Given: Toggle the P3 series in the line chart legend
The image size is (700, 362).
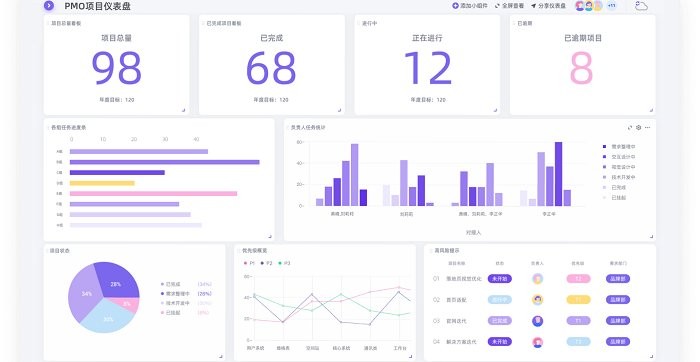Looking at the screenshot, I should point(284,263).
